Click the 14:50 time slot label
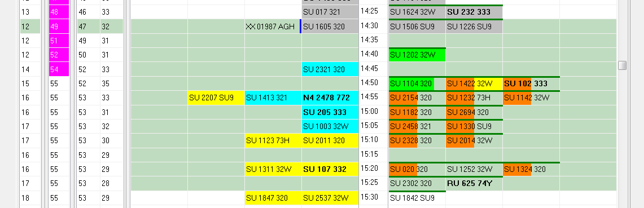Screen dimensions: 644x208 tap(369, 83)
